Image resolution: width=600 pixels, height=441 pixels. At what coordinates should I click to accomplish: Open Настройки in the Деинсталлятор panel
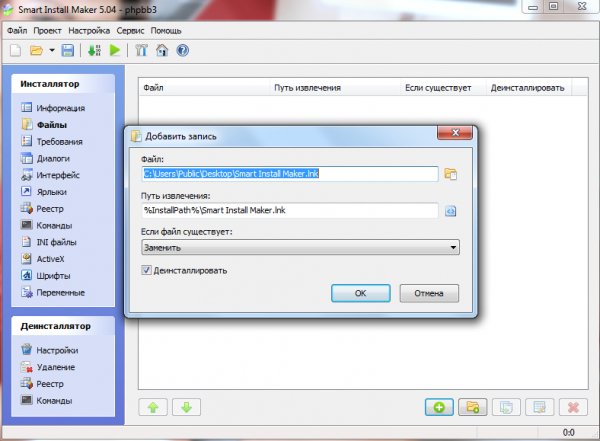click(x=57, y=350)
